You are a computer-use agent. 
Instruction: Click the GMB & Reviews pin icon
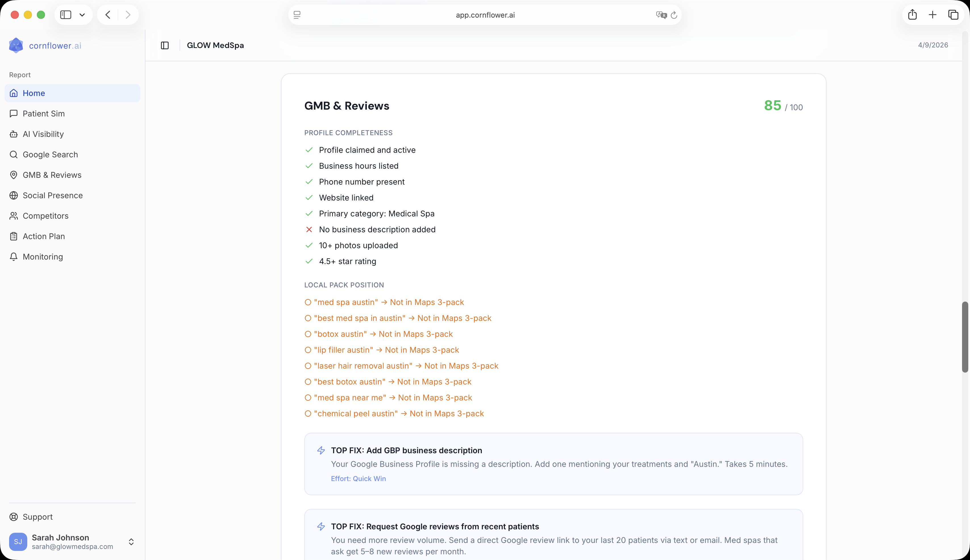14,175
